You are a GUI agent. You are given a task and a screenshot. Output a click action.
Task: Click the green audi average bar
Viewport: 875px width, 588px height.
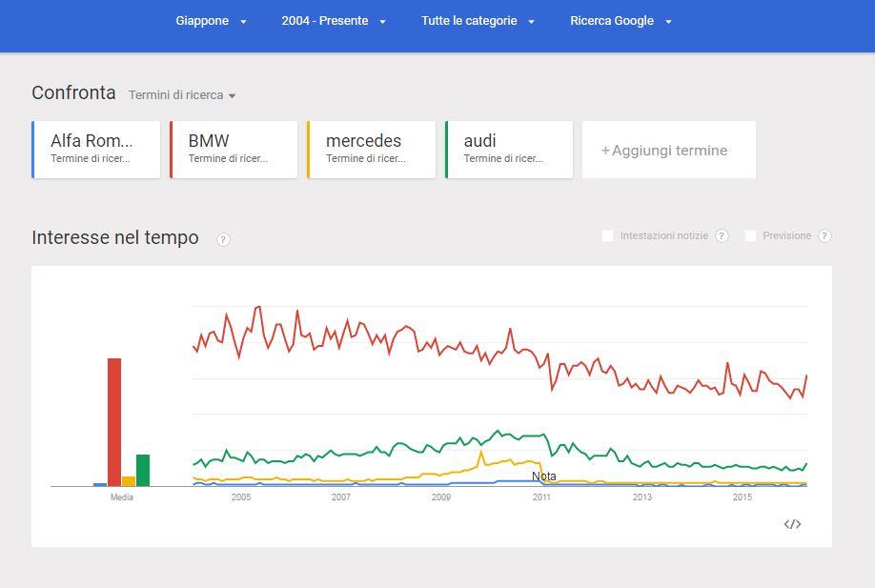pyautogui.click(x=143, y=470)
